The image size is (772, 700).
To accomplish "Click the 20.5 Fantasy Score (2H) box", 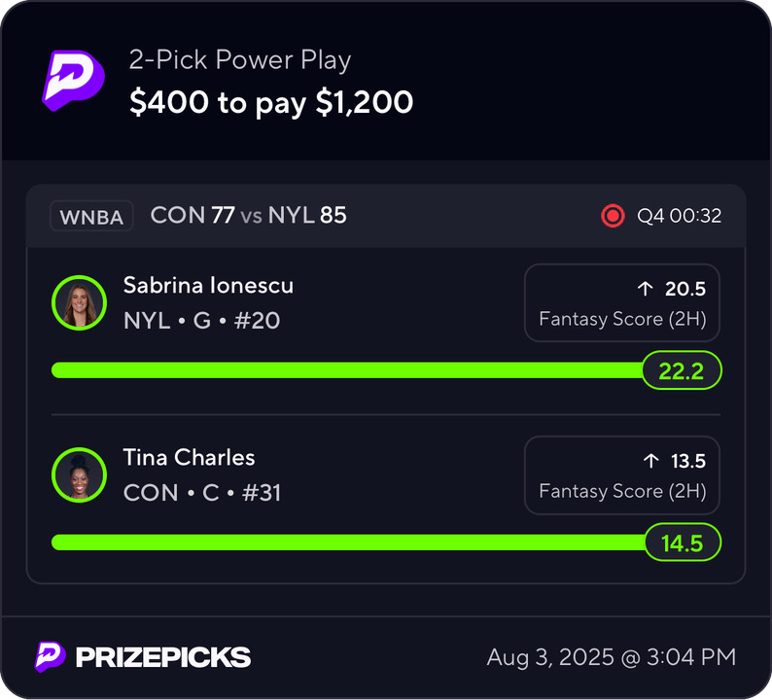I will pyautogui.click(x=622, y=302).
